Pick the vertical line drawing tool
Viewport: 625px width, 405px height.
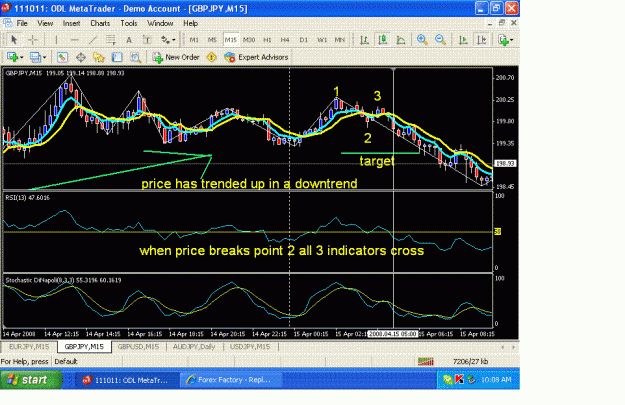pyautogui.click(x=56, y=40)
